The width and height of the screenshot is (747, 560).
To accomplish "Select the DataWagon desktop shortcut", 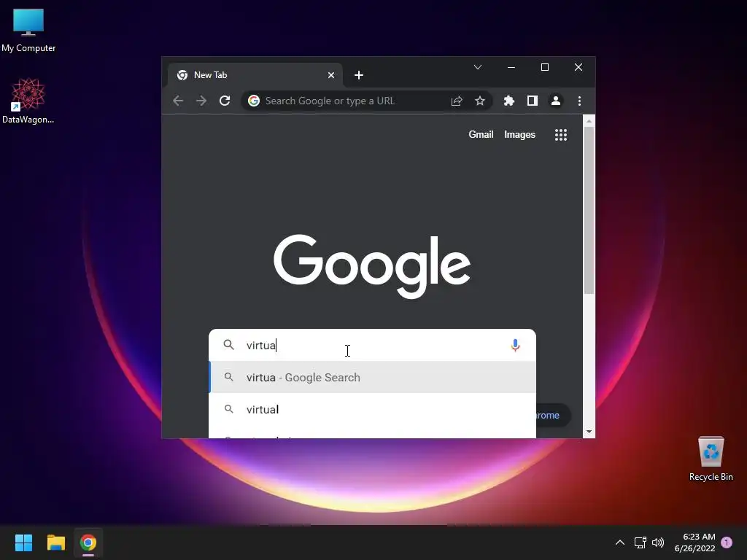I will pos(28,101).
